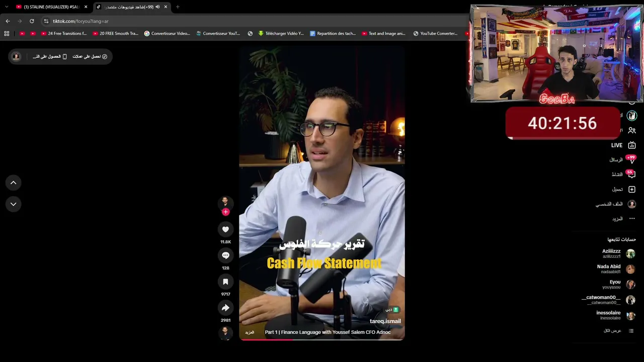Open Convertisseur YouT... bookmark
Image resolution: width=644 pixels, height=362 pixels.
coord(218,34)
